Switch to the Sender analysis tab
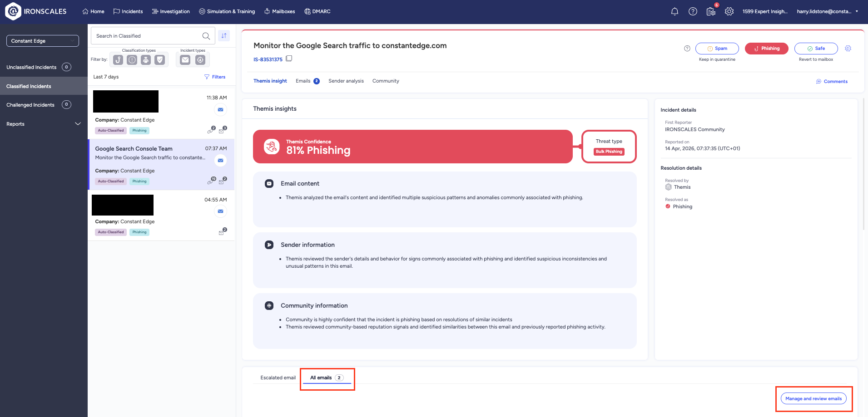Screen dimensions: 868x417 click(x=346, y=81)
